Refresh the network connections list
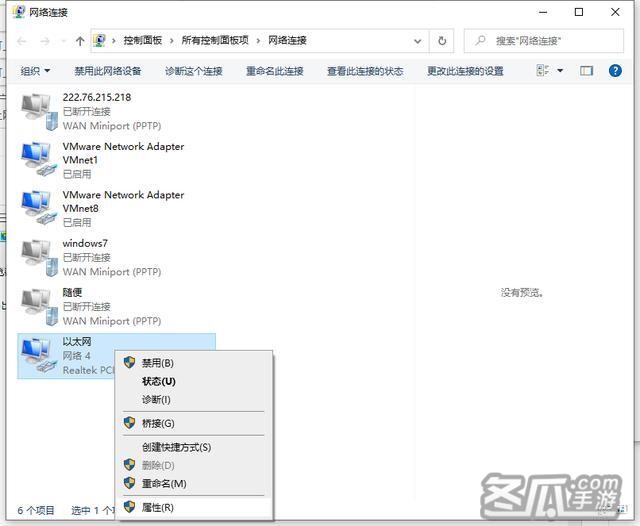Screen dimensions: 640x526 pyautogui.click(x=442, y=41)
